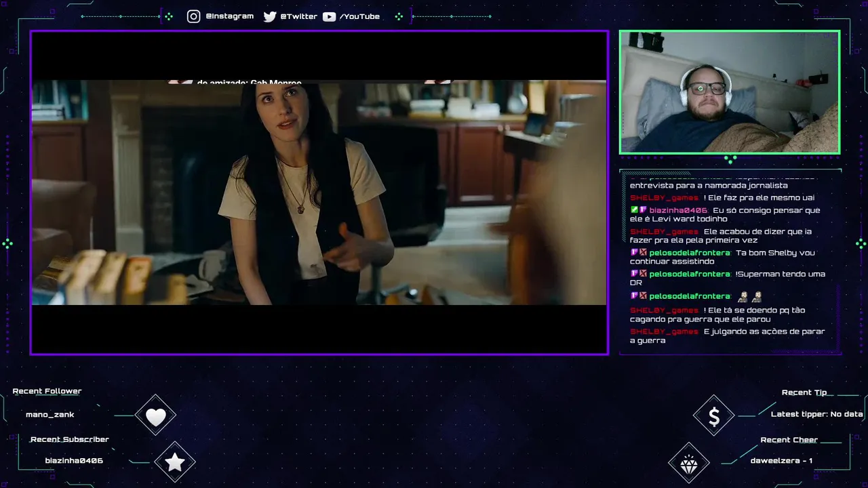Image resolution: width=868 pixels, height=488 pixels.
Task: Click the Instagram camera icon
Action: coord(194,16)
